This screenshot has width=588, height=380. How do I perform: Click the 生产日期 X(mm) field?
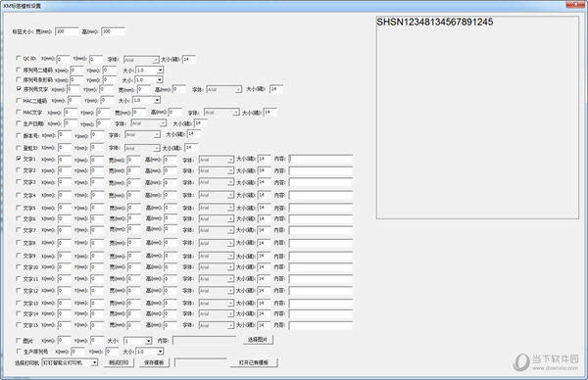click(71, 123)
